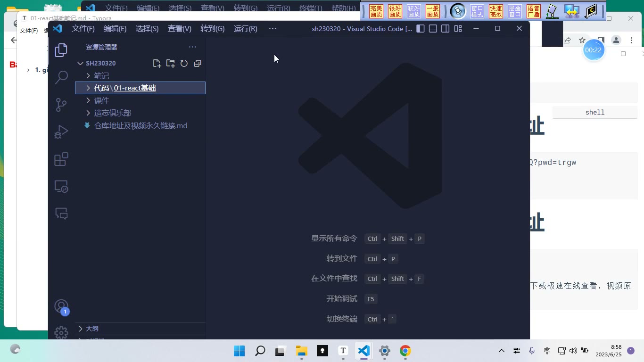
Task: Open the 文件(F) menu in VS Code
Action: point(83,29)
